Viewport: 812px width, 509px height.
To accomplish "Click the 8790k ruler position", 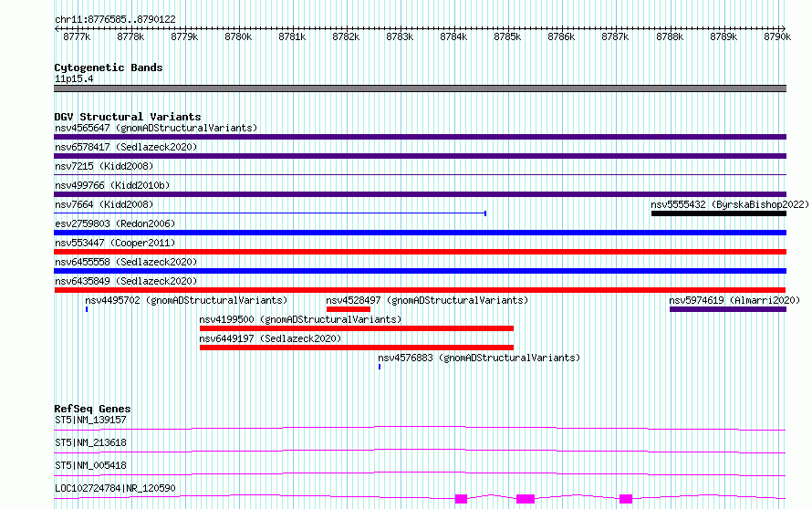I will pyautogui.click(x=777, y=36).
